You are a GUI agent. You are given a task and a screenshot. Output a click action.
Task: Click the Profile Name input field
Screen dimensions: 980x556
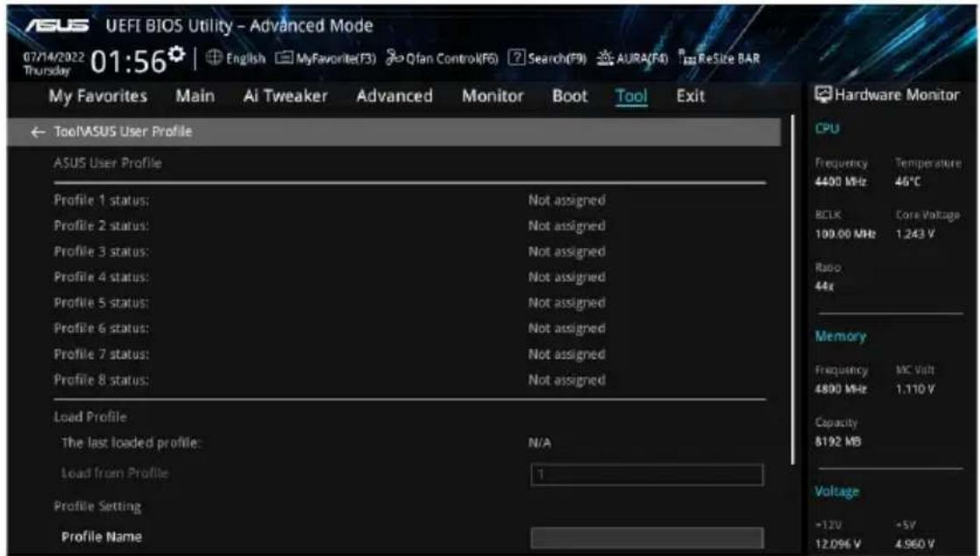pos(647,538)
